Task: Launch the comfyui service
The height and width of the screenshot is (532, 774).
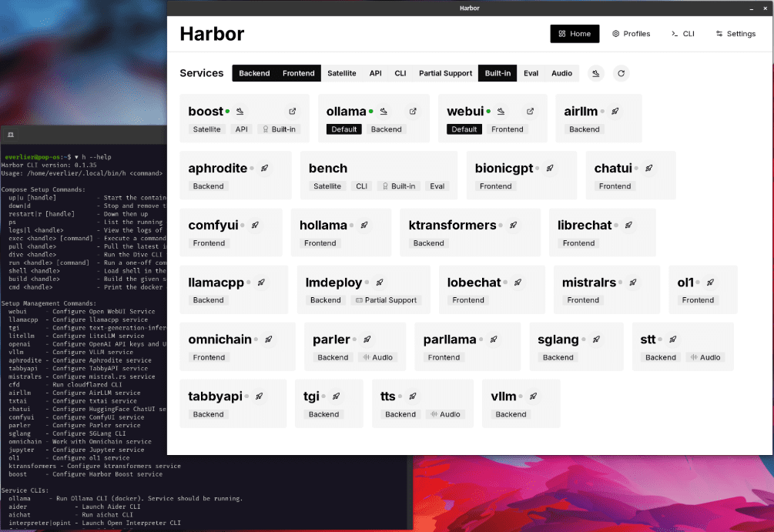Action: click(x=255, y=225)
